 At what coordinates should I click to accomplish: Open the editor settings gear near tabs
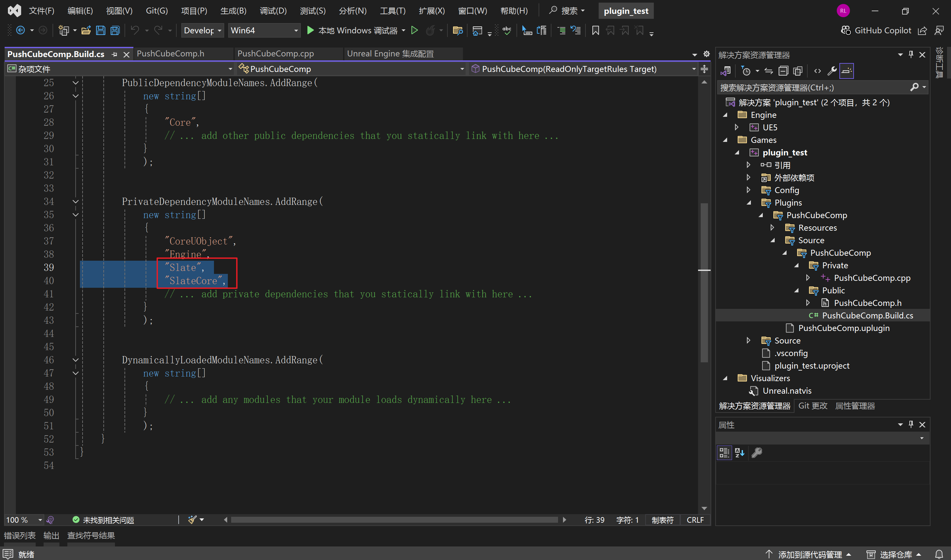tap(706, 54)
